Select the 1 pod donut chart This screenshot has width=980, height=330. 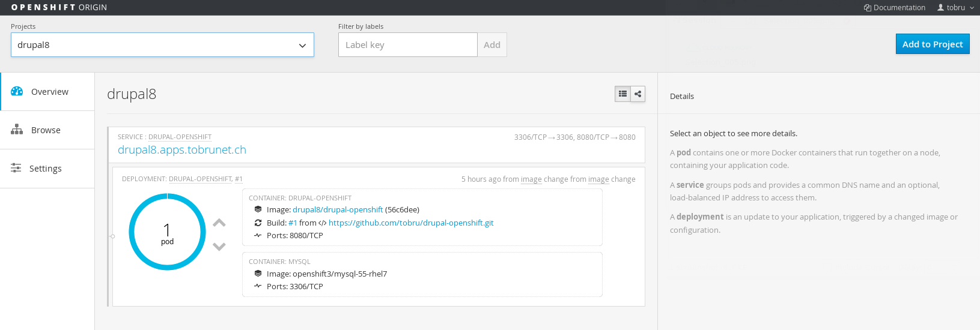click(167, 232)
